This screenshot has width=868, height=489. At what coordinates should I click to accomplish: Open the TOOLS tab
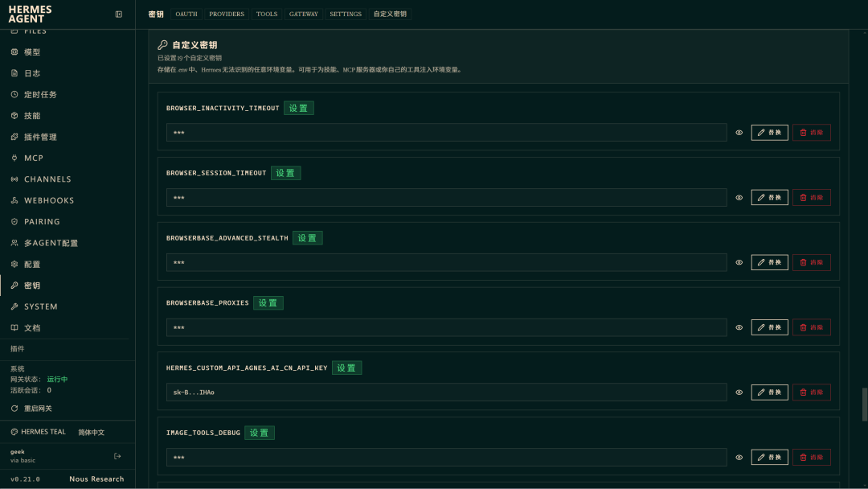click(x=267, y=14)
